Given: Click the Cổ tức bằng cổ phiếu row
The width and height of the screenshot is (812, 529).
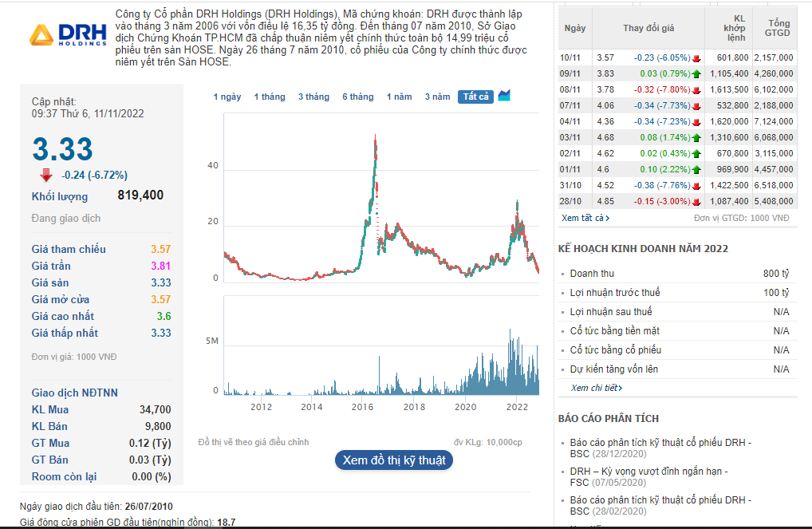Looking at the screenshot, I should pyautogui.click(x=678, y=350).
